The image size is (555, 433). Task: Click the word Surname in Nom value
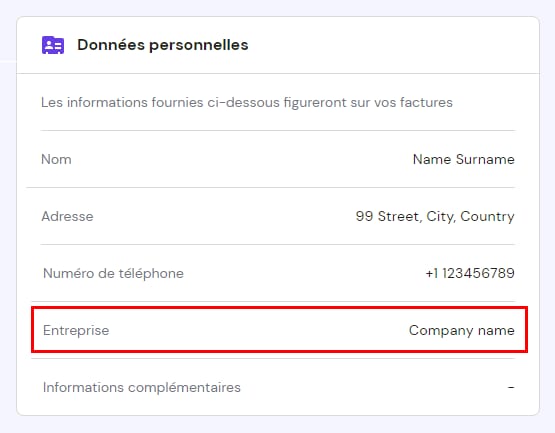(485, 159)
